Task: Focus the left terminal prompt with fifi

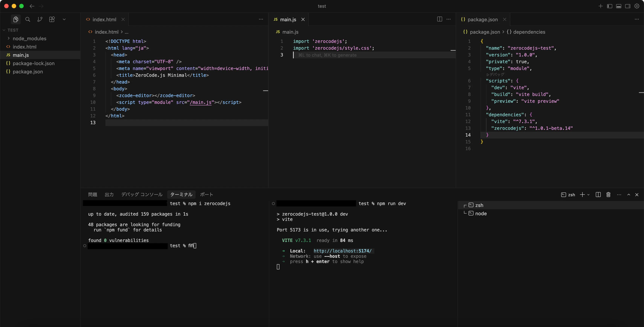Action: 183,246
